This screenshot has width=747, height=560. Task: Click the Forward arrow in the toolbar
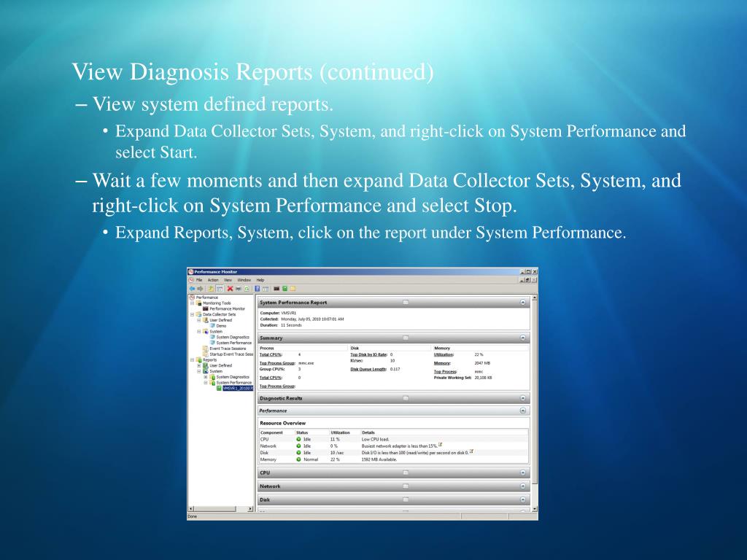click(200, 289)
